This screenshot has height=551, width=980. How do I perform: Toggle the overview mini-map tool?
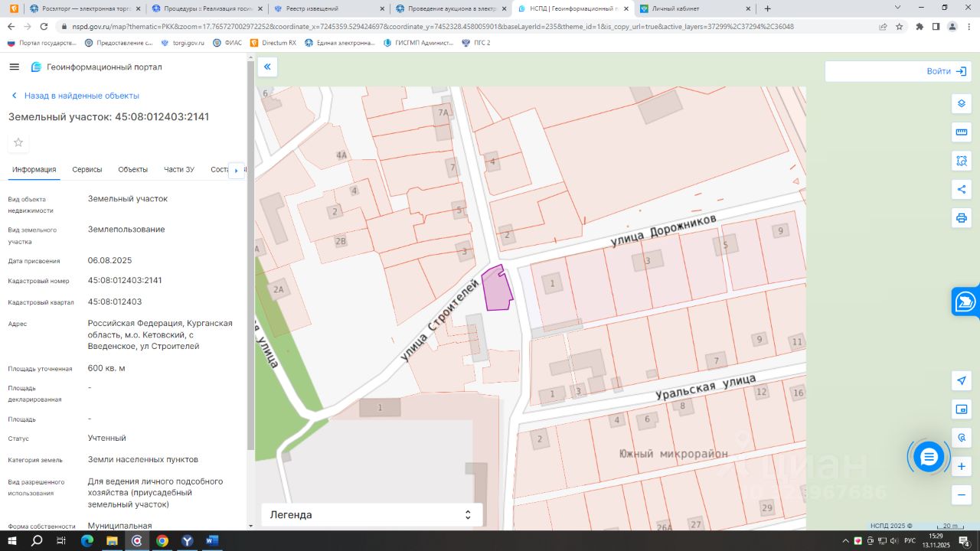point(962,409)
